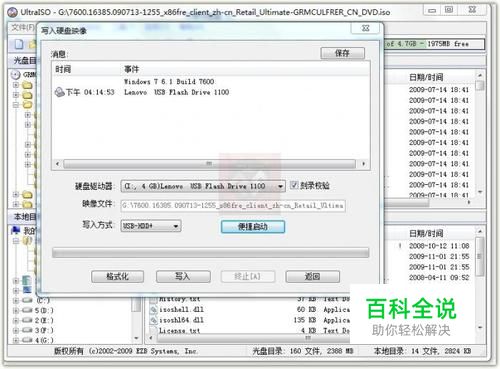500x369 pixels.
Task: Open the 写入方式 USB-HDD+ dropdown
Action: [x=176, y=226]
